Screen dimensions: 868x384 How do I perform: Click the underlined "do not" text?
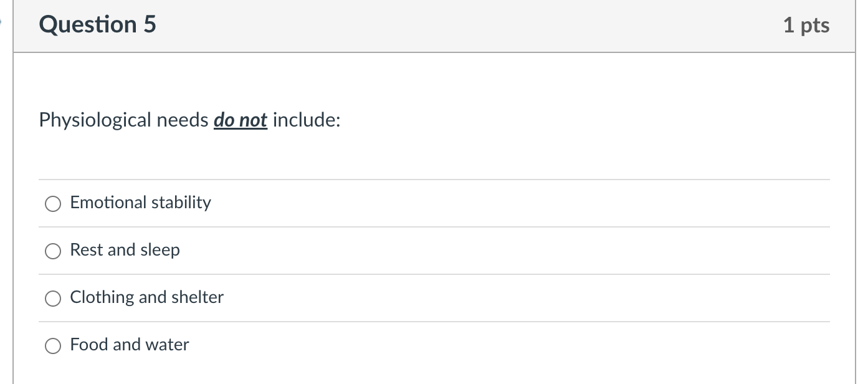(241, 120)
